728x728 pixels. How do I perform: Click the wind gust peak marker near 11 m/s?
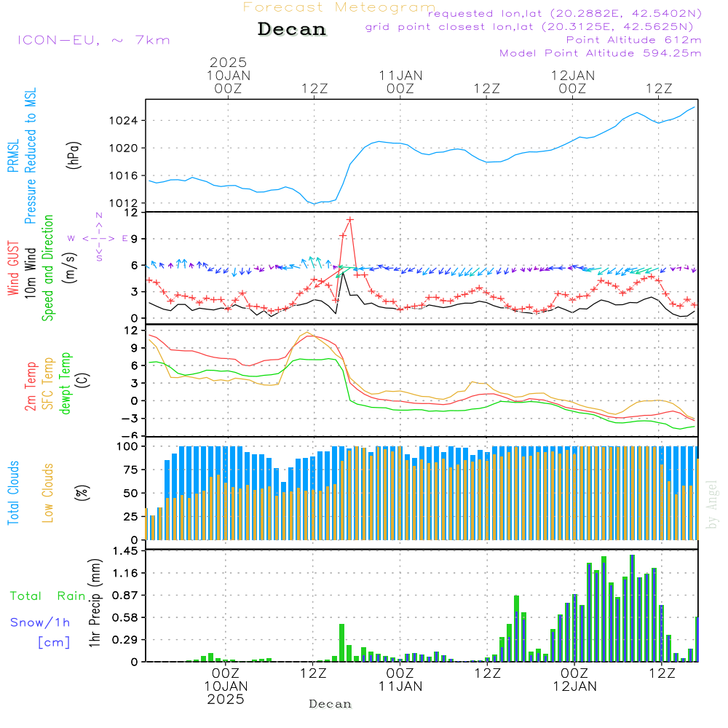pyautogui.click(x=350, y=220)
